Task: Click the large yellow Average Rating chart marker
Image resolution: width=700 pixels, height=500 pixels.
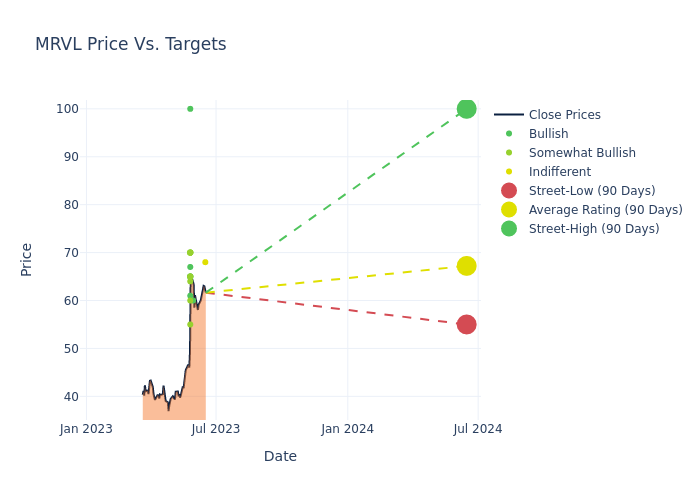Action: pos(466,266)
